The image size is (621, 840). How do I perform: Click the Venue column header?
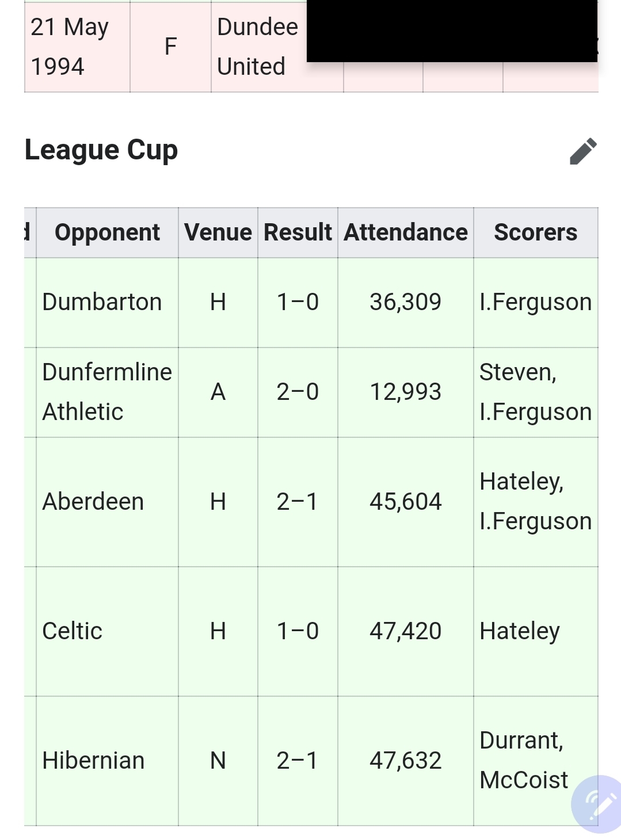218,232
